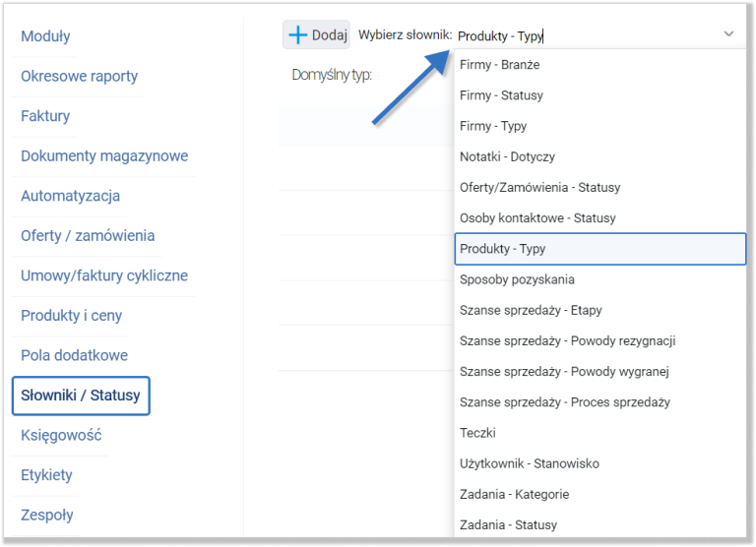Choose Zadania - Kategorie entry
Viewport: 756px width, 547px height.
coord(514,494)
